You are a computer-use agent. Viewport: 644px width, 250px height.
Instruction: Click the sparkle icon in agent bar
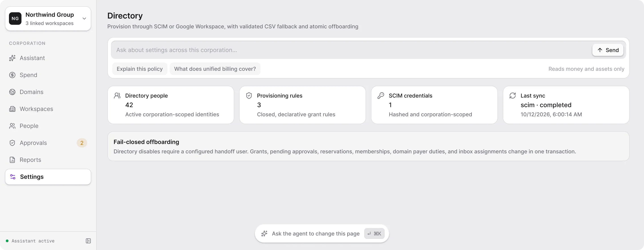(264, 234)
